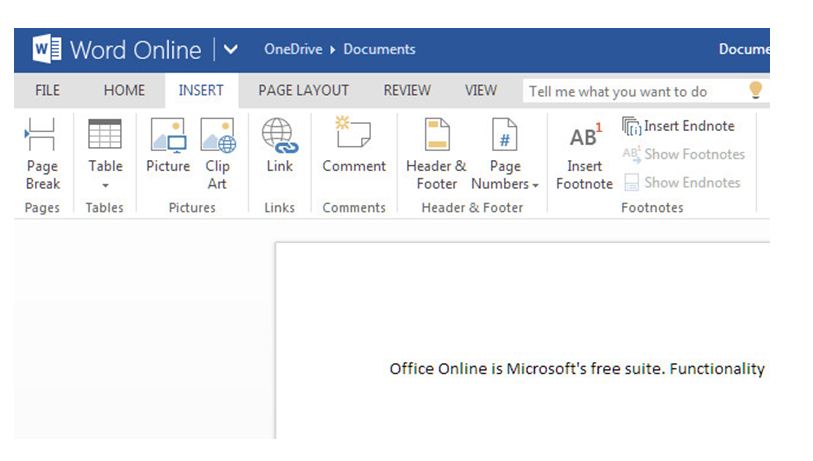Click Insert Endnote
This screenshot has height=461, width=813.
679,126
